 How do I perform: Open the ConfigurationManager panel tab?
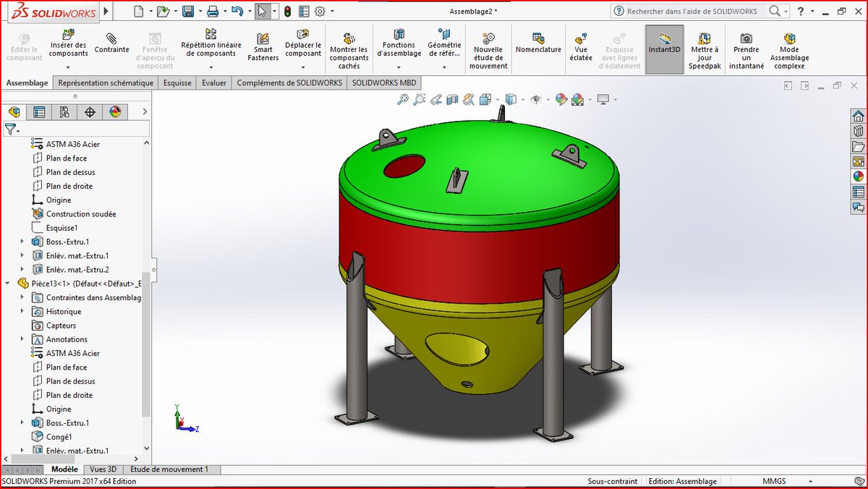coord(64,111)
